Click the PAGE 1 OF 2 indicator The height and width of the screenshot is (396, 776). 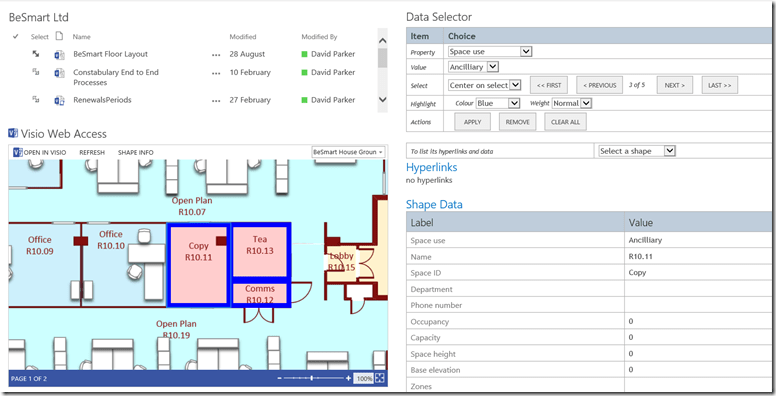pos(29,379)
